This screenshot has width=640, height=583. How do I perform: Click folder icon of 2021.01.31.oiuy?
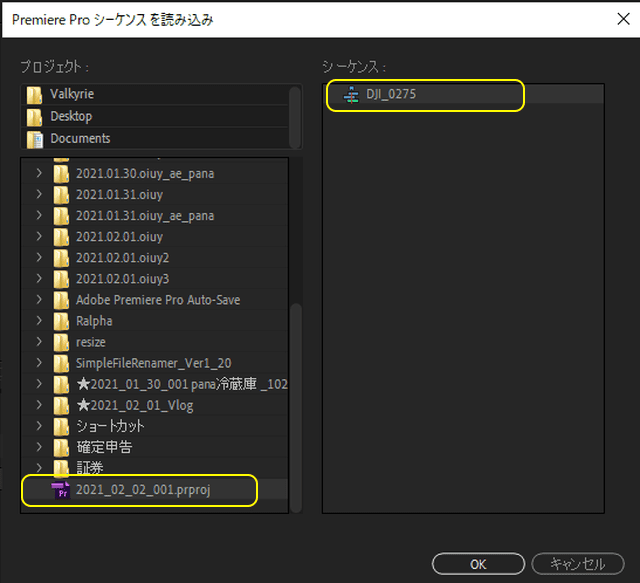pyautogui.click(x=61, y=195)
